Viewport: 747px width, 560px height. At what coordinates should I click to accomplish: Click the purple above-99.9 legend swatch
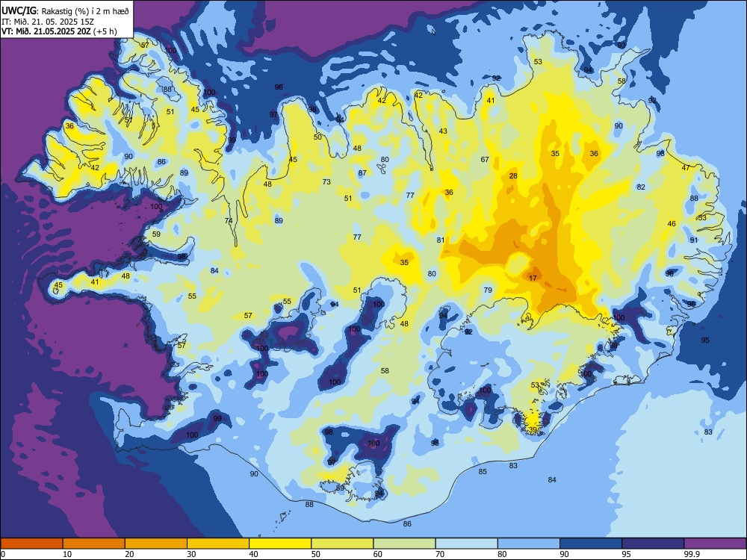[715, 544]
